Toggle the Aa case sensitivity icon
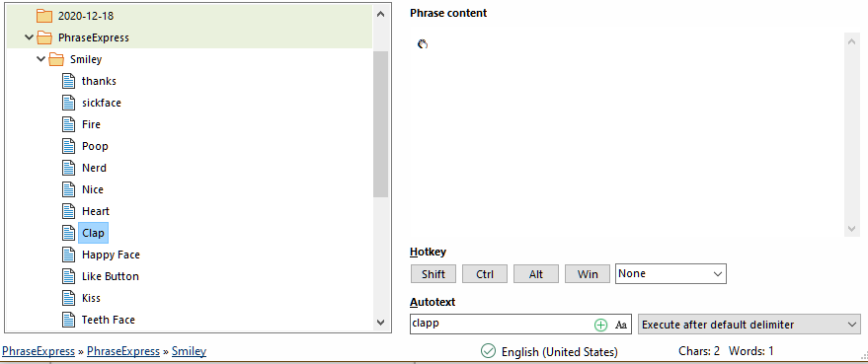 [620, 325]
